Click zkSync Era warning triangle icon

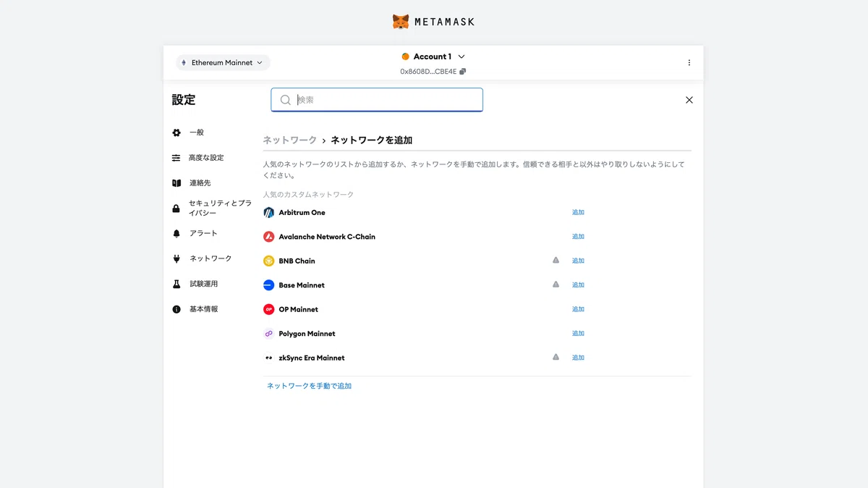[556, 357]
